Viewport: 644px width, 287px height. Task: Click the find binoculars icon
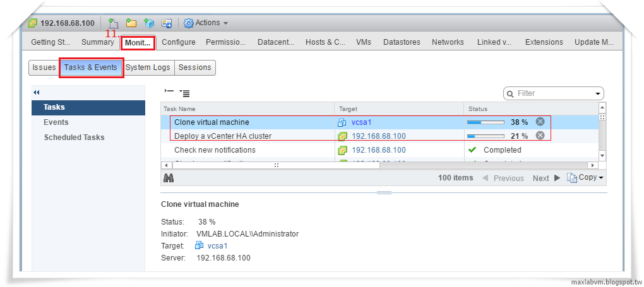169,178
